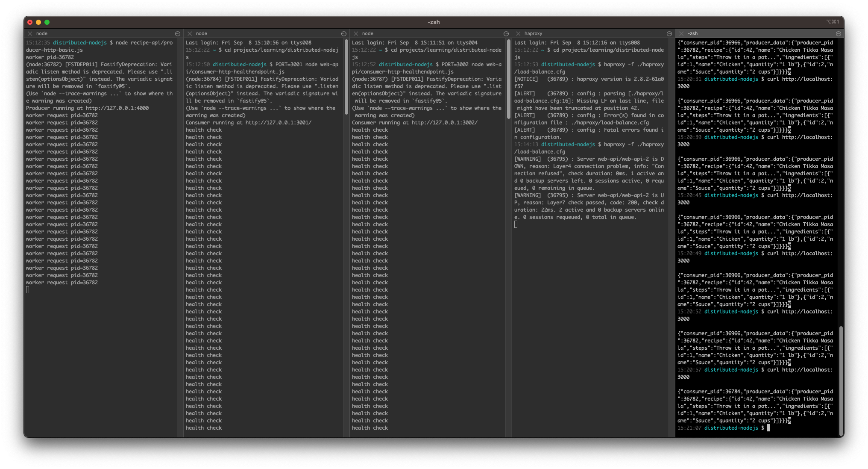Close the first node pane

[30, 33]
